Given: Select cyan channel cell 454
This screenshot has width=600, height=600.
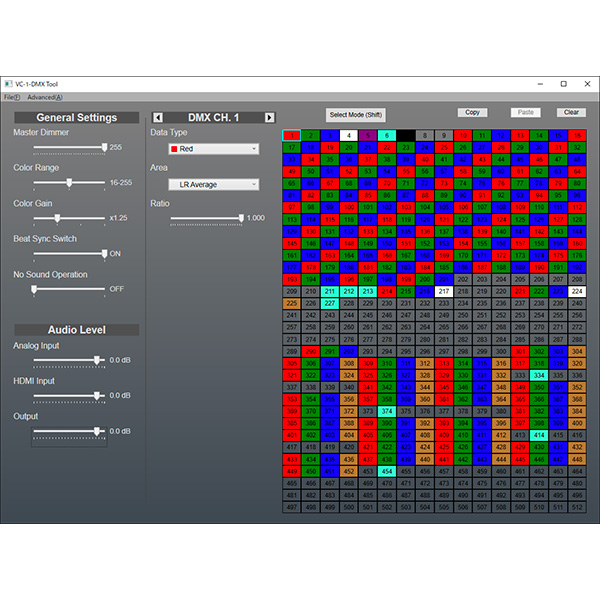Looking at the screenshot, I should click(386, 470).
